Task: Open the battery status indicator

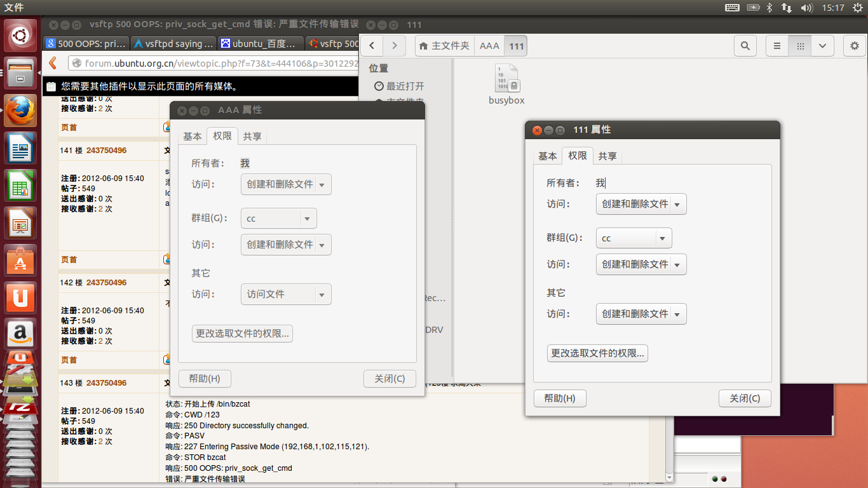Action: 753,8
